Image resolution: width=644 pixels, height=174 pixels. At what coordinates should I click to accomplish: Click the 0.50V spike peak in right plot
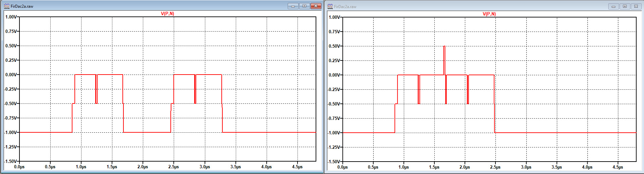pyautogui.click(x=444, y=46)
